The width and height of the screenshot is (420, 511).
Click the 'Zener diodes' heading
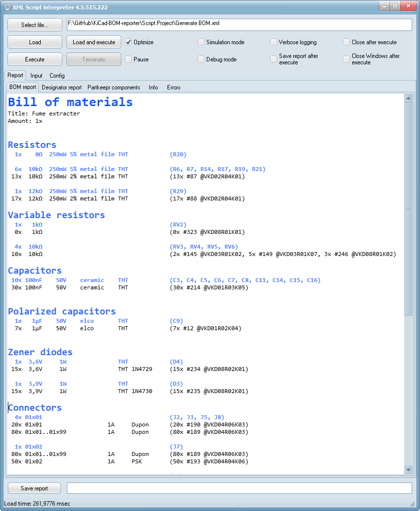coord(40,352)
